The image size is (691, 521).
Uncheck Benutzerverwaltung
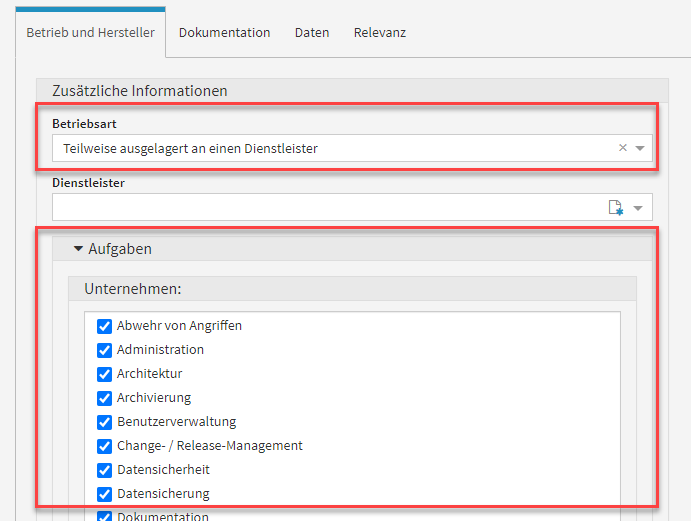pos(104,422)
